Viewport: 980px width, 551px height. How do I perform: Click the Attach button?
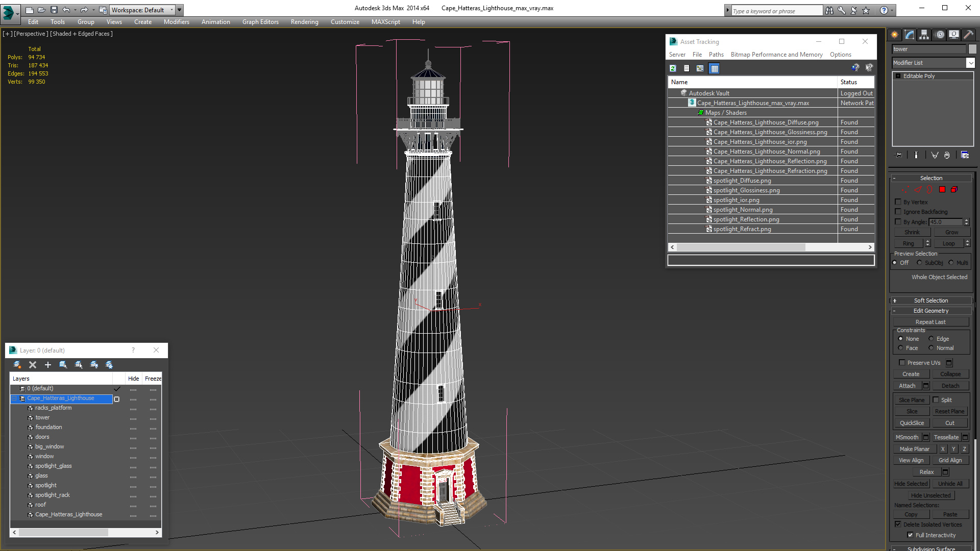click(x=907, y=386)
